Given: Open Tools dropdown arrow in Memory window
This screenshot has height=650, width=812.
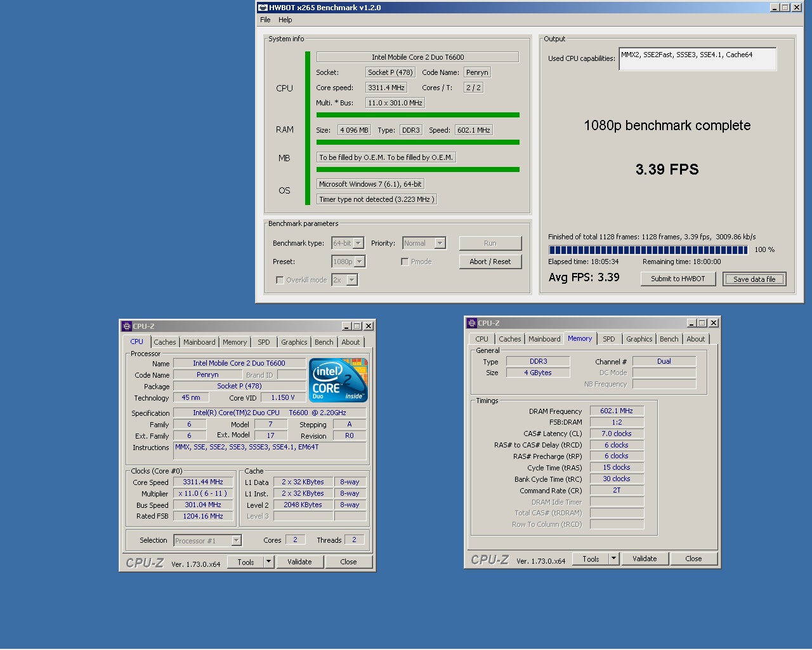Looking at the screenshot, I should [x=613, y=559].
